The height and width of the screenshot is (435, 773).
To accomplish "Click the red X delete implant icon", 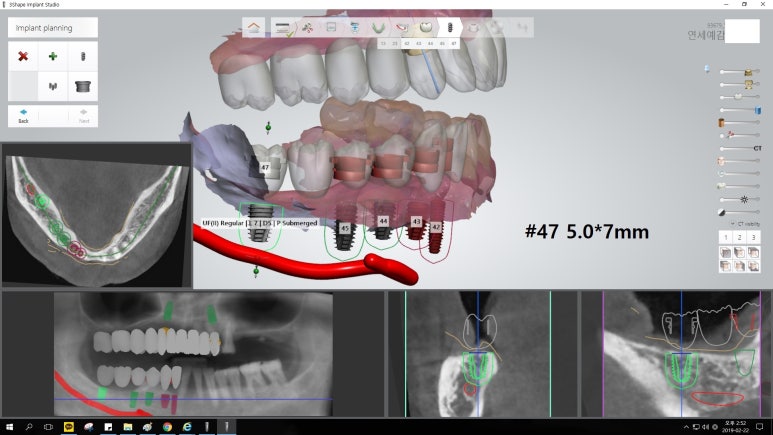I will 22,56.
